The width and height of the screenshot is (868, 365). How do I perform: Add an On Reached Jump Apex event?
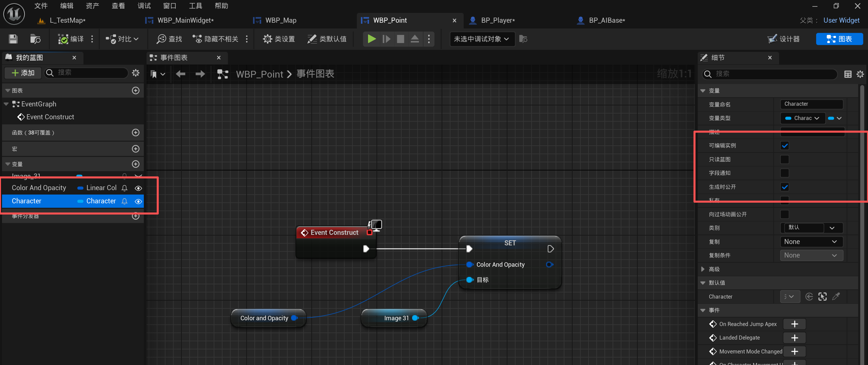point(794,324)
